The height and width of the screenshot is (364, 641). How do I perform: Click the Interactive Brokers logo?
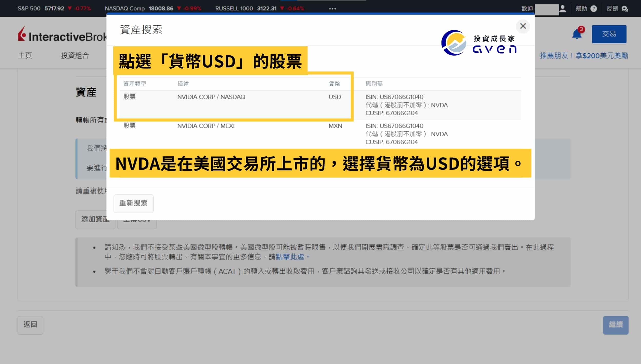click(62, 34)
